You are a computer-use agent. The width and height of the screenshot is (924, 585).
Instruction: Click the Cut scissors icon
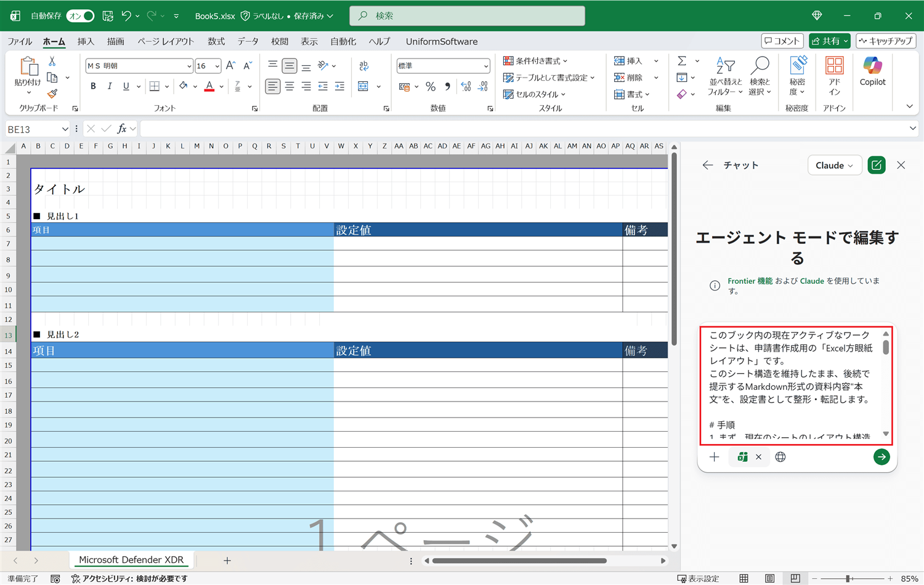52,62
